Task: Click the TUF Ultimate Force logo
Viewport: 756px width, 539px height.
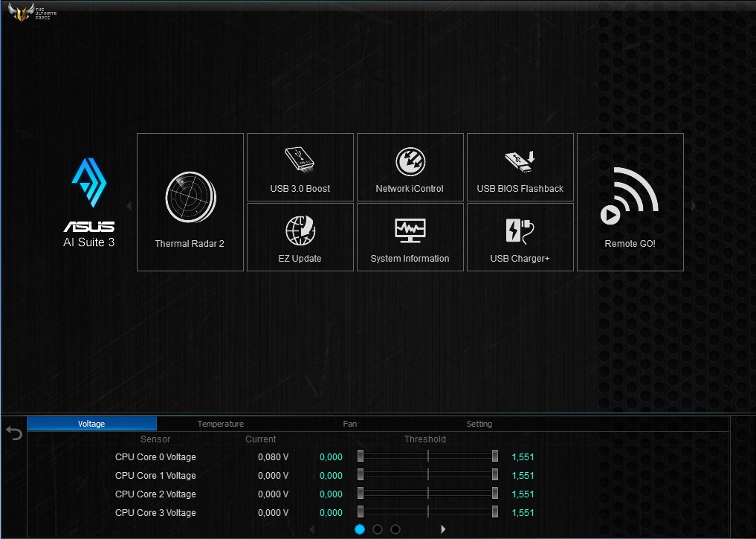Action: click(32, 12)
